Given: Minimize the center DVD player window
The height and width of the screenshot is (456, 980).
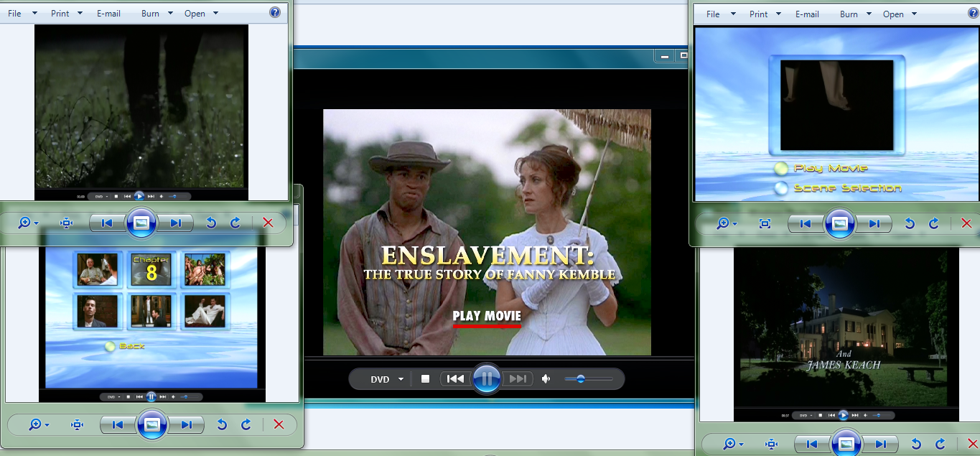Looking at the screenshot, I should click(x=666, y=55).
